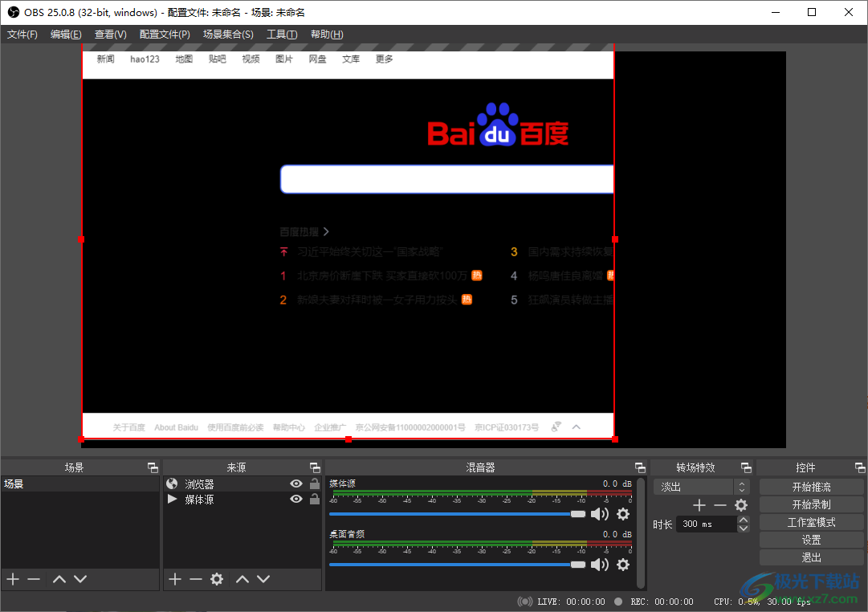868x612 pixels.
Task: Open the 工具(T) menu
Action: [282, 35]
